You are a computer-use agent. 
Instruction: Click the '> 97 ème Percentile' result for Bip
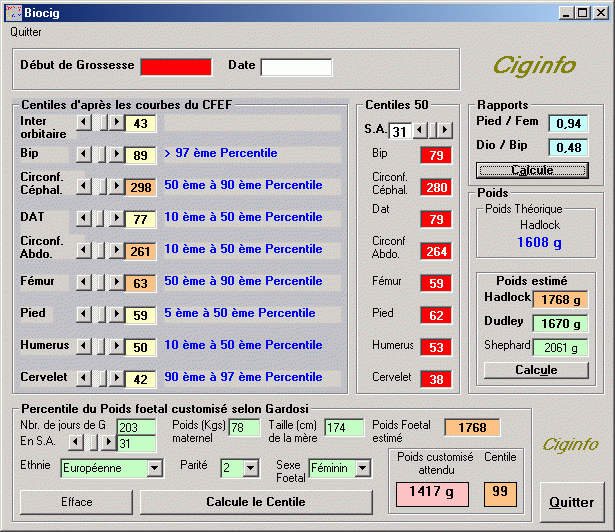pos(221,153)
